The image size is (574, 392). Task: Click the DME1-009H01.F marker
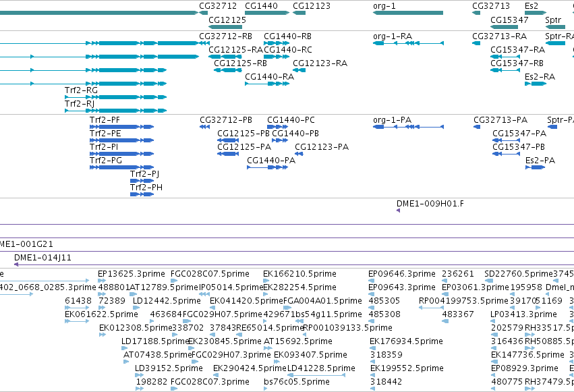click(x=398, y=211)
